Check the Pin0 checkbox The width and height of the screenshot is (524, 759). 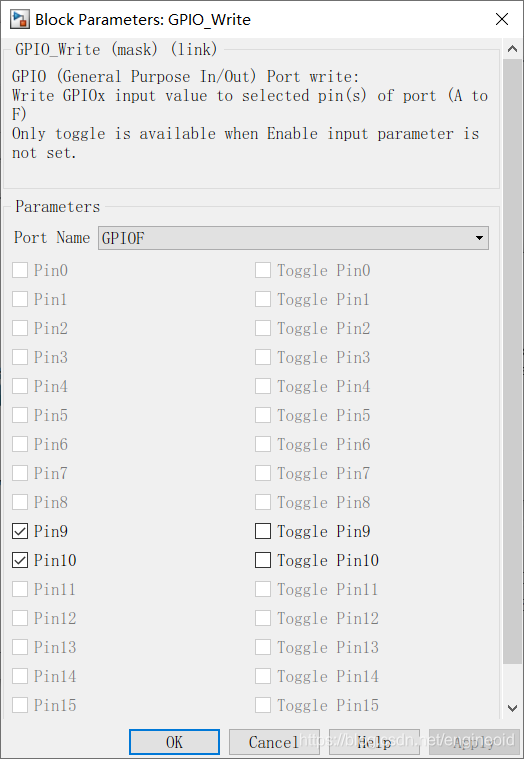(20, 270)
